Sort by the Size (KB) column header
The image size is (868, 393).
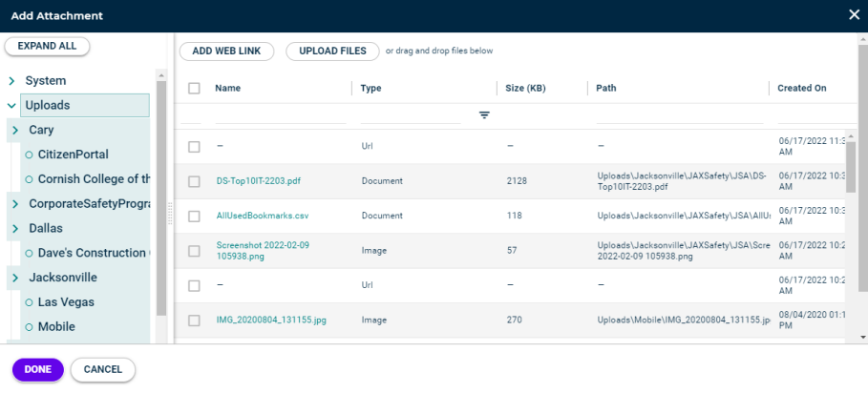pyautogui.click(x=526, y=88)
